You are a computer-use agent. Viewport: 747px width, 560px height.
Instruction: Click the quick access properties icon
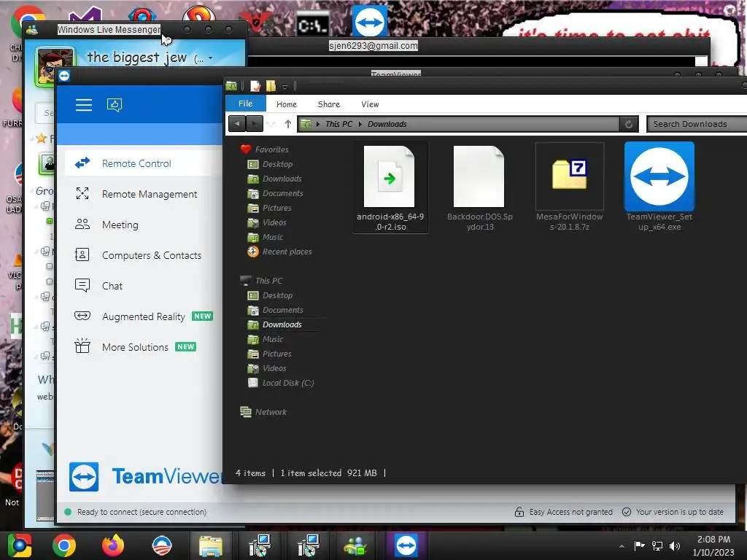point(255,86)
